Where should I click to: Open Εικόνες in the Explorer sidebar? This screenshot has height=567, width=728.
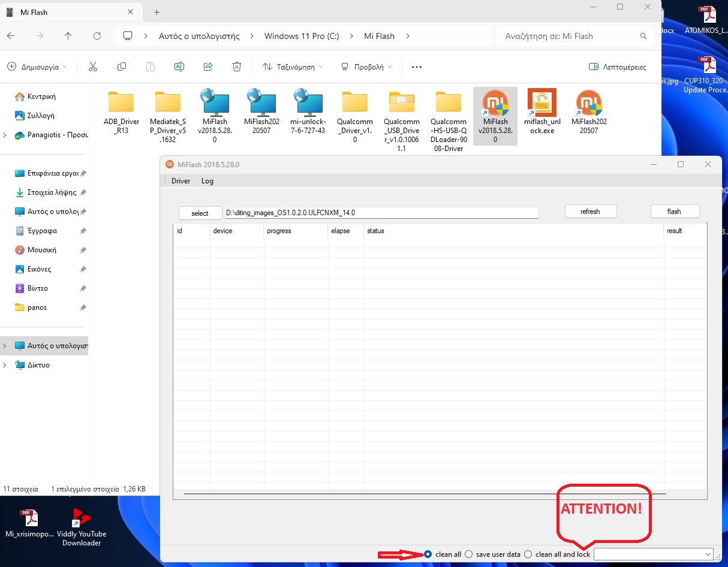(x=40, y=269)
